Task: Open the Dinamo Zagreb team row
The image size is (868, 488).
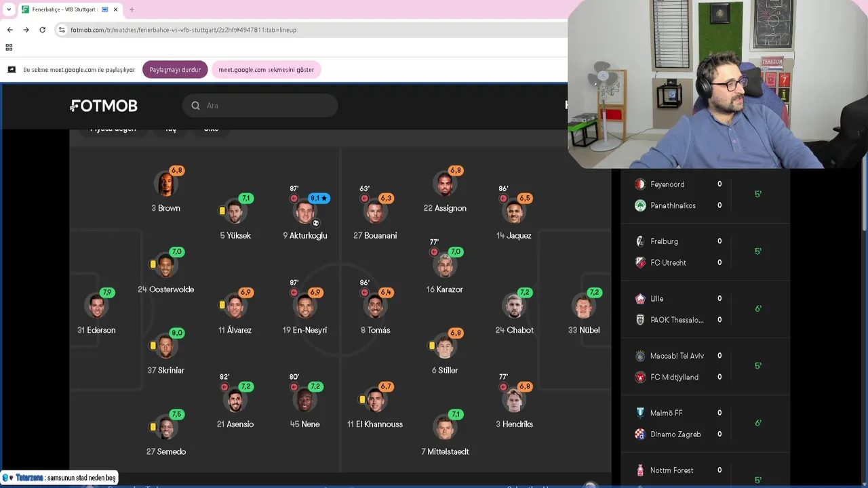Action: click(705, 434)
